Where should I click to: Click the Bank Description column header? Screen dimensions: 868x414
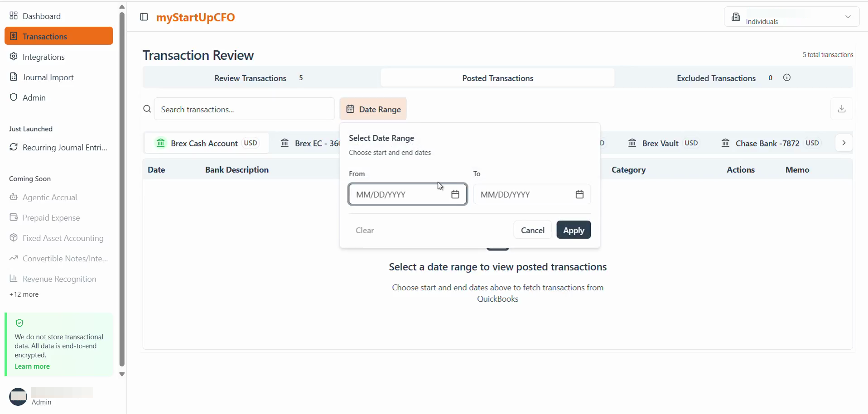237,170
